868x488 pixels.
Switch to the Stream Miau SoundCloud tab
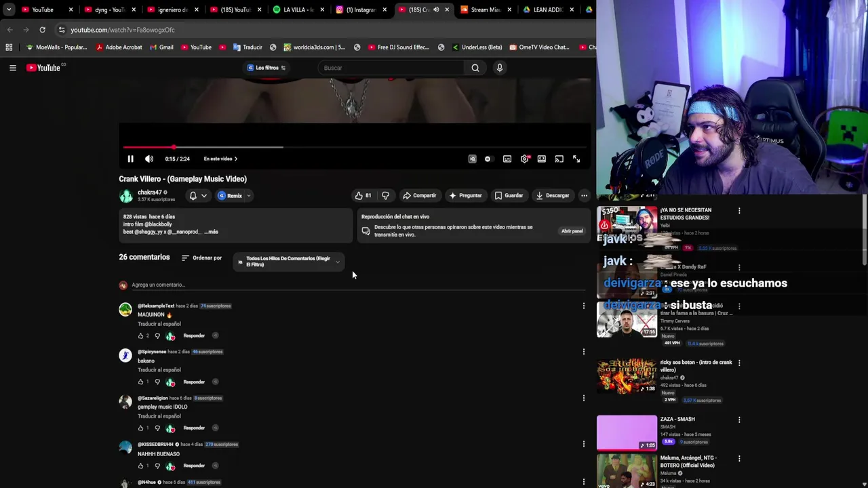(486, 9)
